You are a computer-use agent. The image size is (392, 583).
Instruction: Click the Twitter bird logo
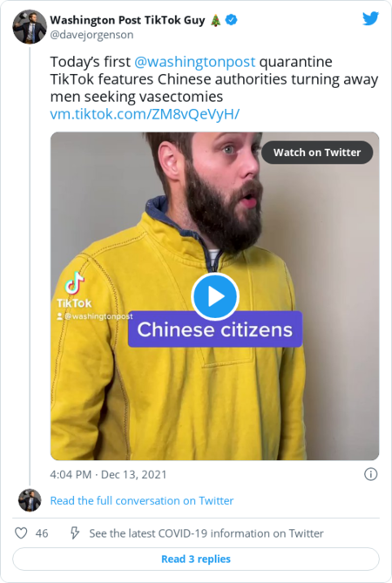pyautogui.click(x=370, y=18)
